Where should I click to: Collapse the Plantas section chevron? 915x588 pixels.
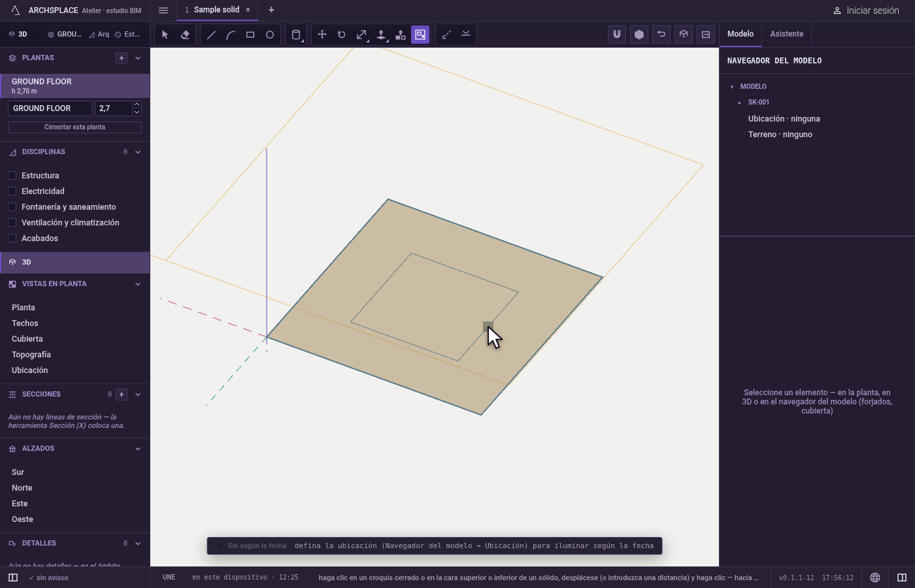(138, 58)
